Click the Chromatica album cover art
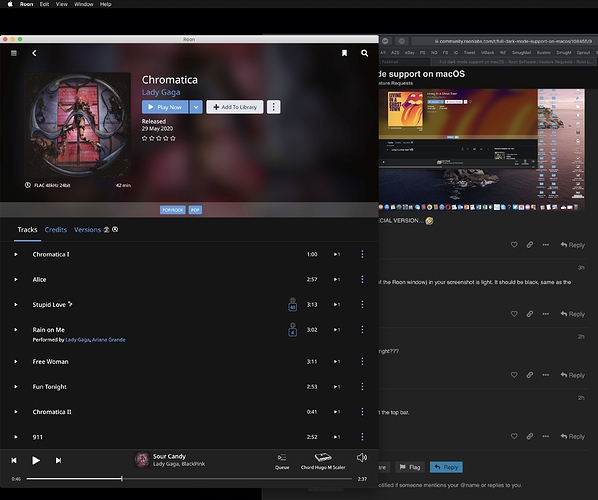The height and width of the screenshot is (500, 598). pos(79,125)
